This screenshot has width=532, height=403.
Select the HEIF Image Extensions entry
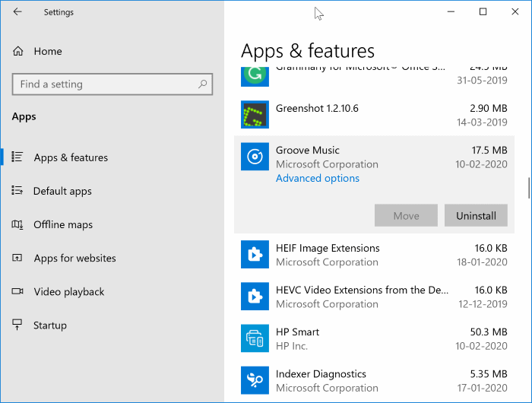tap(374, 255)
